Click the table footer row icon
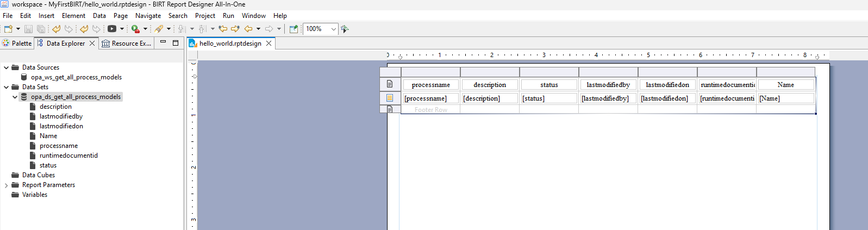 [x=390, y=109]
